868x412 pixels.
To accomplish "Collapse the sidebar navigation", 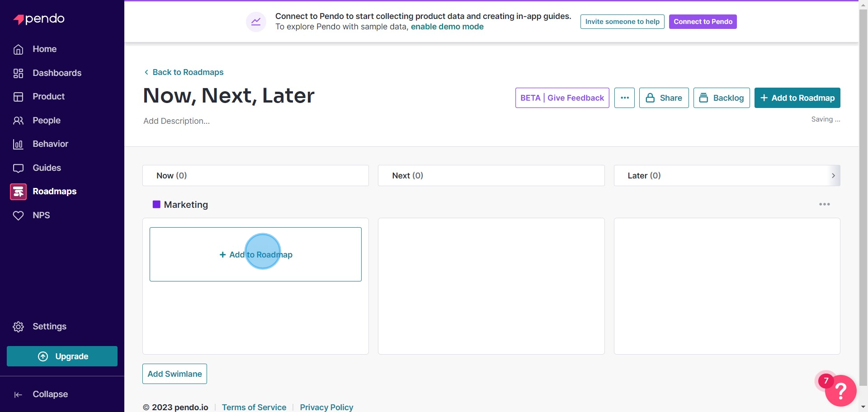I will (50, 394).
